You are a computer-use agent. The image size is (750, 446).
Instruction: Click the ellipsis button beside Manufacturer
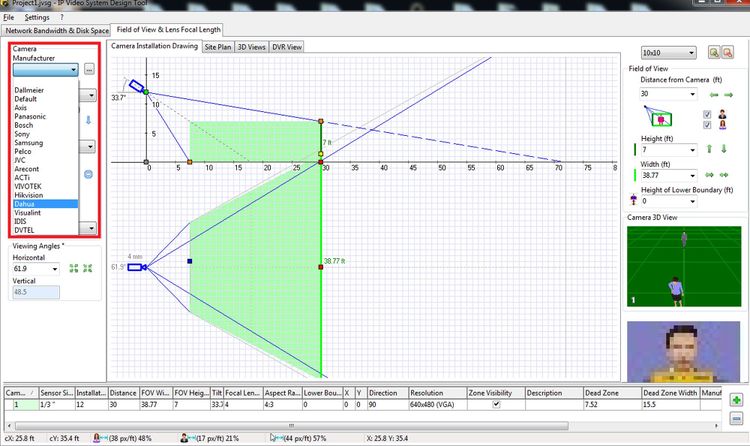[89, 70]
